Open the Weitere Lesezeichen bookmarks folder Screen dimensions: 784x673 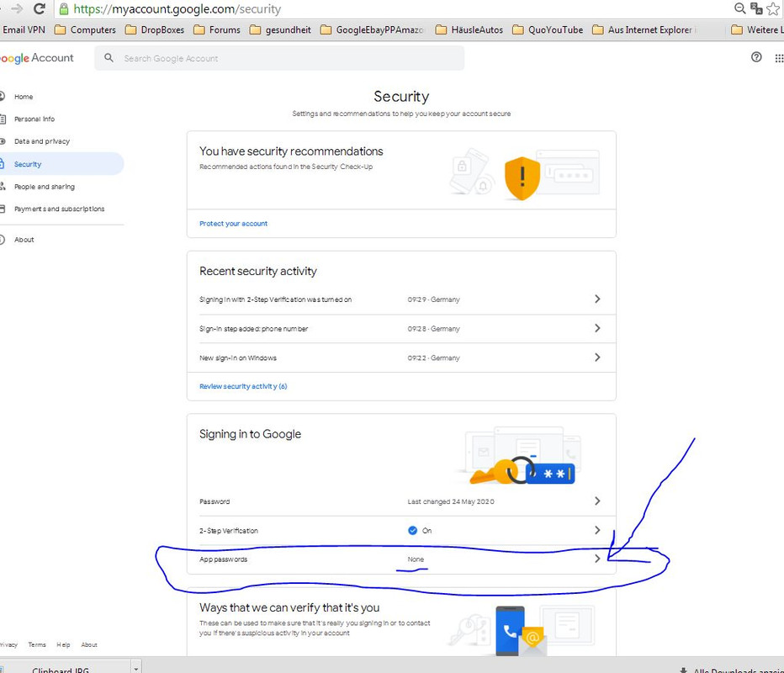pyautogui.click(x=757, y=30)
